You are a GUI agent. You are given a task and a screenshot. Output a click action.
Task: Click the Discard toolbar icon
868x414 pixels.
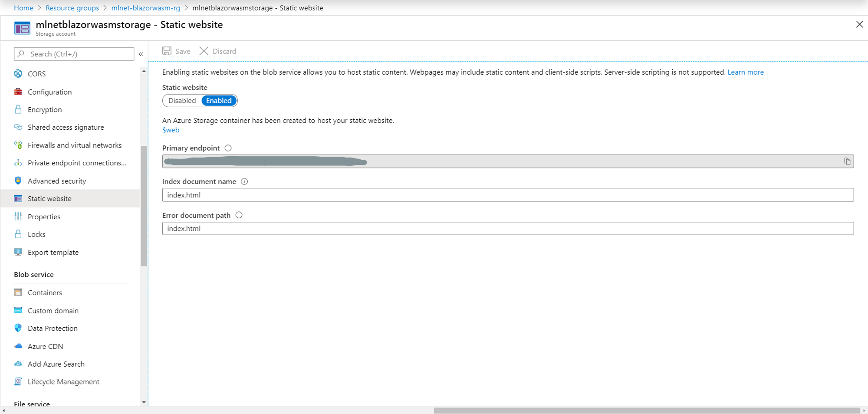point(204,51)
